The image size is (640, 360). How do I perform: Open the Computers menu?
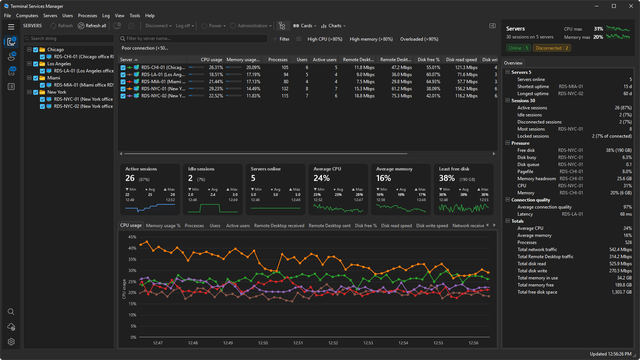(x=27, y=16)
